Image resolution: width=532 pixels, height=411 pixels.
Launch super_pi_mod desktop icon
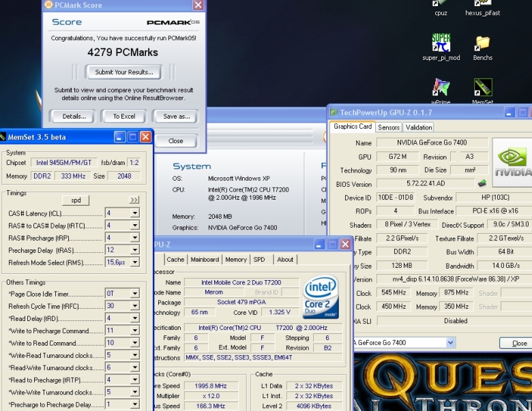[441, 47]
